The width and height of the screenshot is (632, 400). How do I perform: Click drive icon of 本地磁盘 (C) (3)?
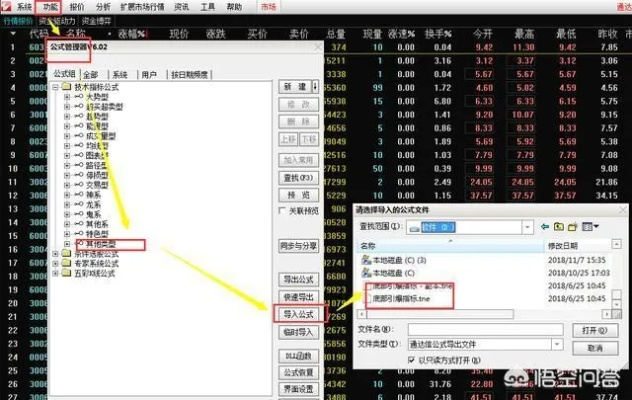tap(366, 260)
